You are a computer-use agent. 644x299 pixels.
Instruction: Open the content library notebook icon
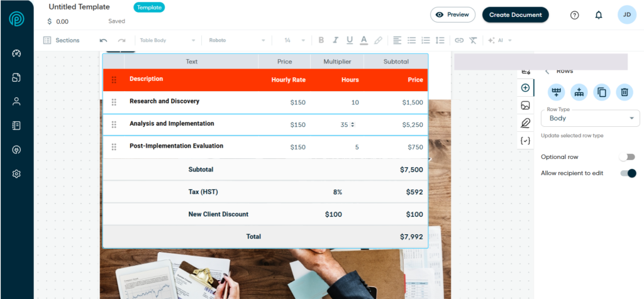[x=16, y=126]
